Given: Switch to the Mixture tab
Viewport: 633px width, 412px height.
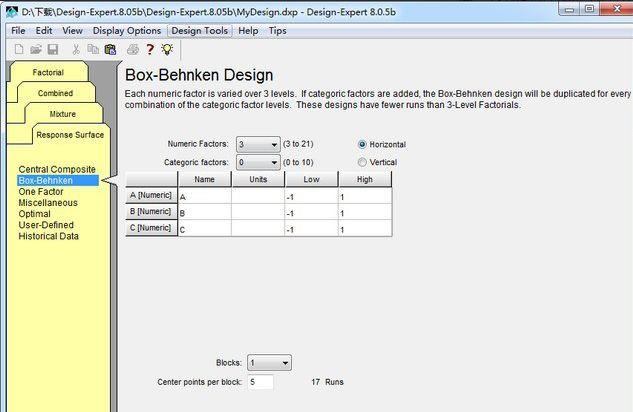Looking at the screenshot, I should pyautogui.click(x=63, y=114).
